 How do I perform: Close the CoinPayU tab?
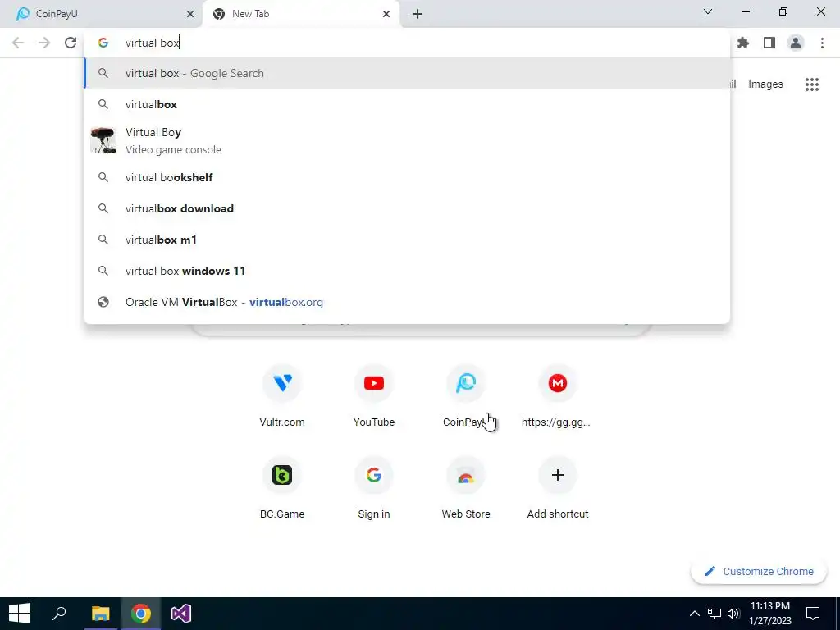(x=190, y=14)
